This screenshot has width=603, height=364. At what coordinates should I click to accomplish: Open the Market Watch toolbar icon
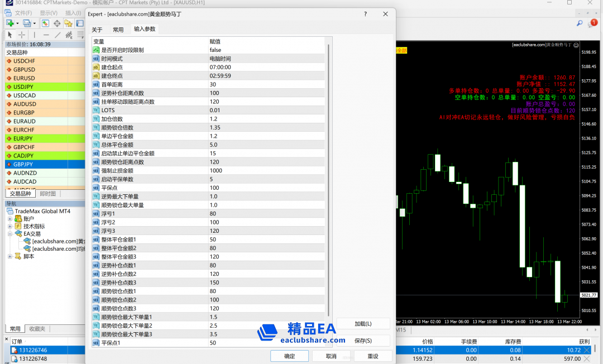45,23
